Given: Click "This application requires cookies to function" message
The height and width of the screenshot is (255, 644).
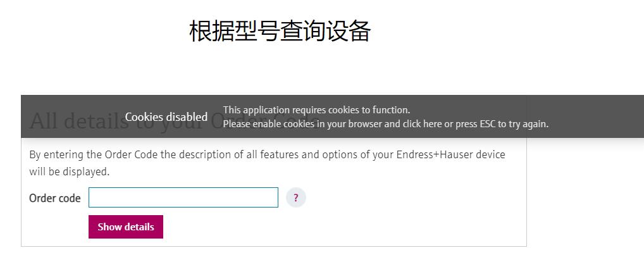Looking at the screenshot, I should click(x=316, y=110).
